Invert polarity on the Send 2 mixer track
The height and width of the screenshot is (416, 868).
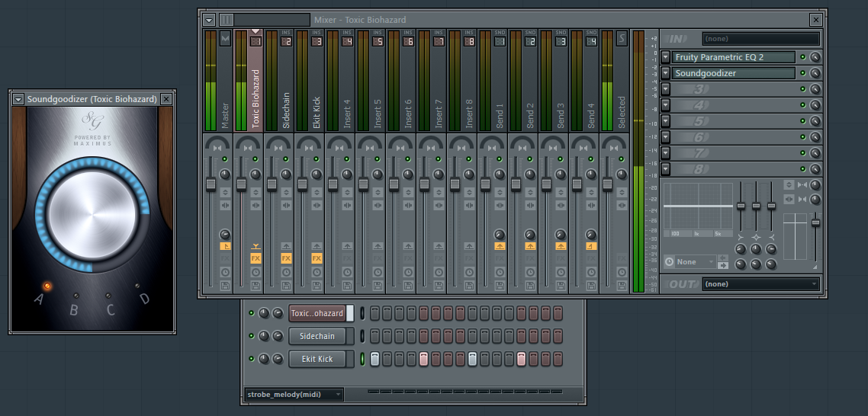coord(530,193)
